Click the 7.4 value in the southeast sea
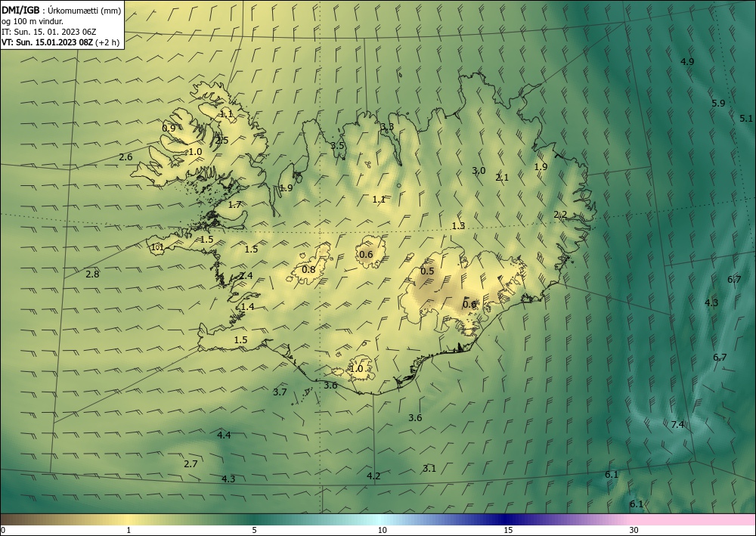Viewport: 756px width, 536px height. tap(677, 425)
